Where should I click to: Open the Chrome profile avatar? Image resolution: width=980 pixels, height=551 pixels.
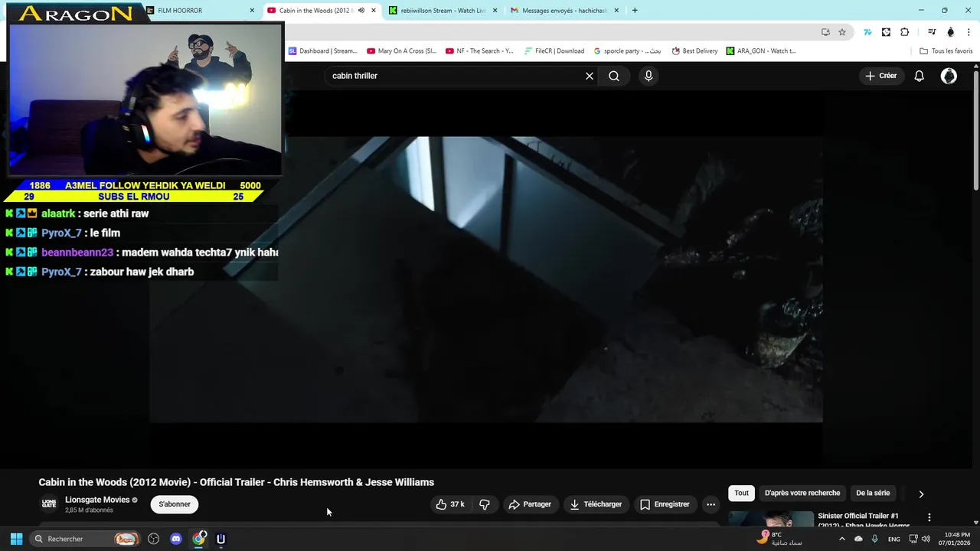pyautogui.click(x=951, y=32)
